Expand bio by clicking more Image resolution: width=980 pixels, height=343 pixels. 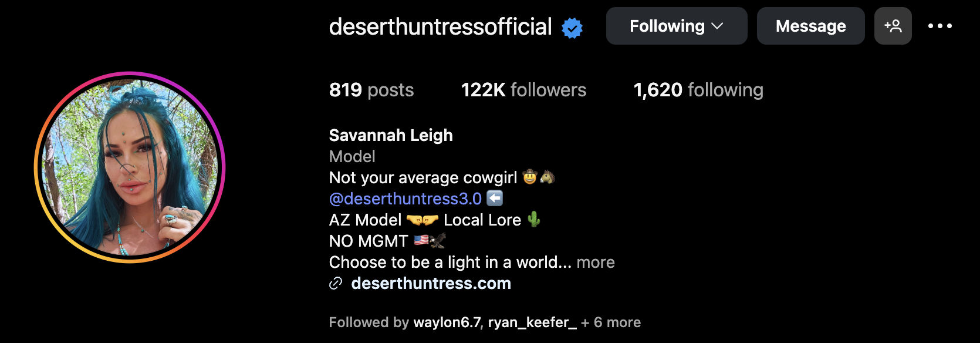596,262
